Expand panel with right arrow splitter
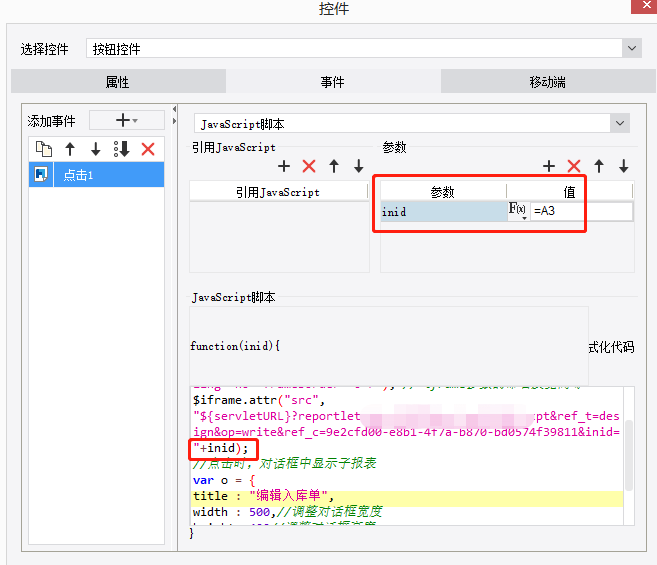Image resolution: width=657 pixels, height=565 pixels. click(174, 121)
